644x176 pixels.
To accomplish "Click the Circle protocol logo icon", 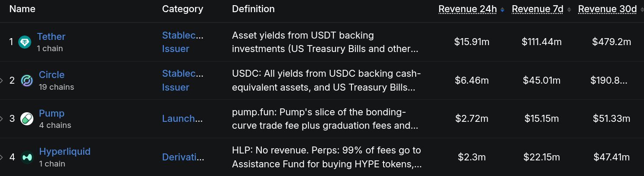I will [x=27, y=81].
